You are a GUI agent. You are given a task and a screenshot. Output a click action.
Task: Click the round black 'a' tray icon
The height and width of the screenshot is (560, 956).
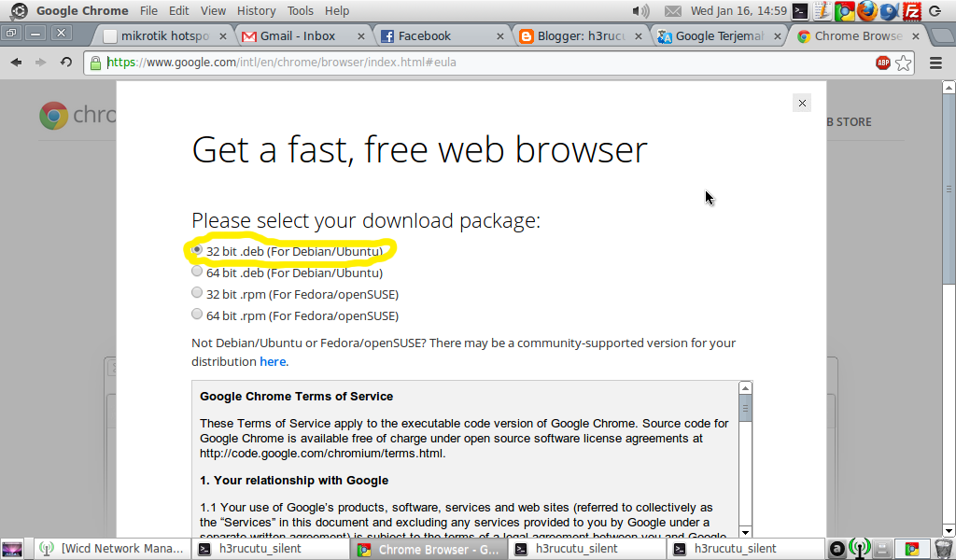pyautogui.click(x=837, y=549)
